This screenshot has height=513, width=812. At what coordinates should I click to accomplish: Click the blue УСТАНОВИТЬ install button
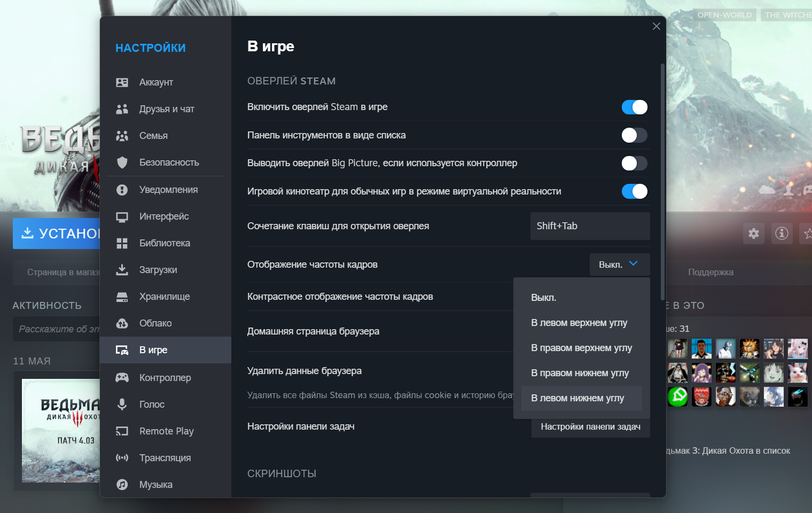[57, 234]
